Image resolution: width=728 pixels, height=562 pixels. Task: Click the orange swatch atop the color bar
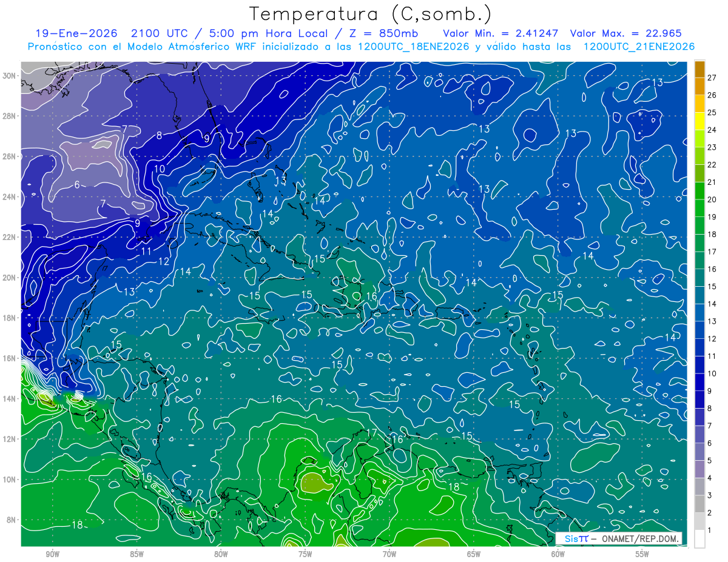pos(699,69)
